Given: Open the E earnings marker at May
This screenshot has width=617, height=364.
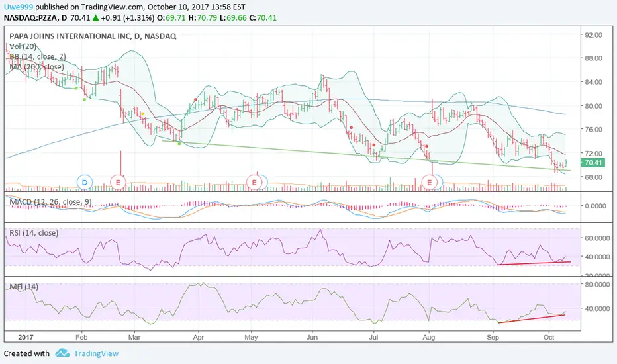Looking at the screenshot, I should [254, 182].
